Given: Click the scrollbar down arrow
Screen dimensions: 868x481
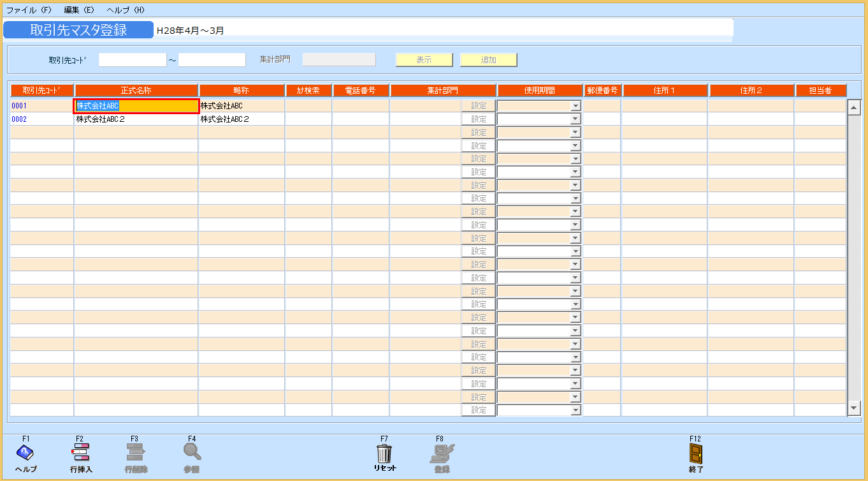Looking at the screenshot, I should tap(854, 408).
